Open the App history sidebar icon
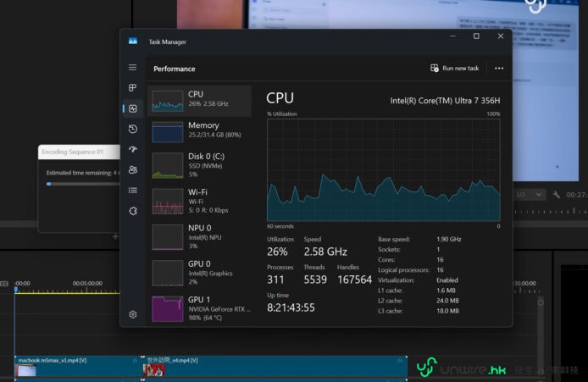The height and width of the screenshot is (382, 588). [133, 129]
